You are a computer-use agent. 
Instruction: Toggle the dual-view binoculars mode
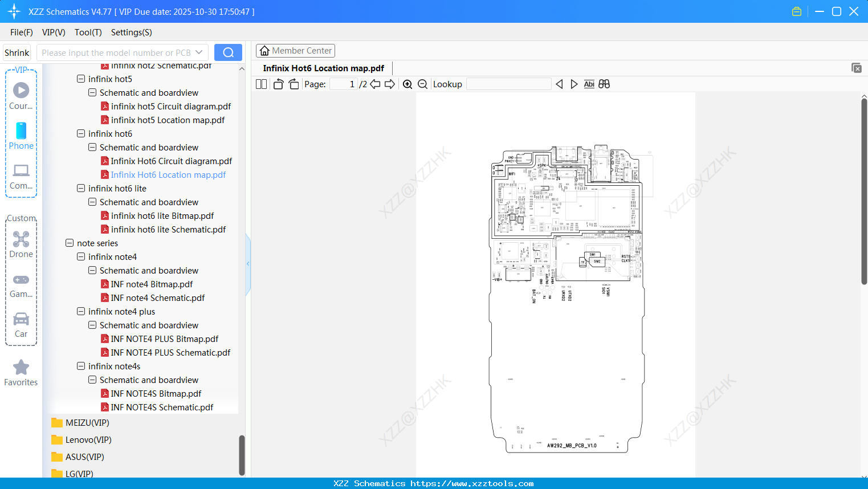tap(604, 84)
